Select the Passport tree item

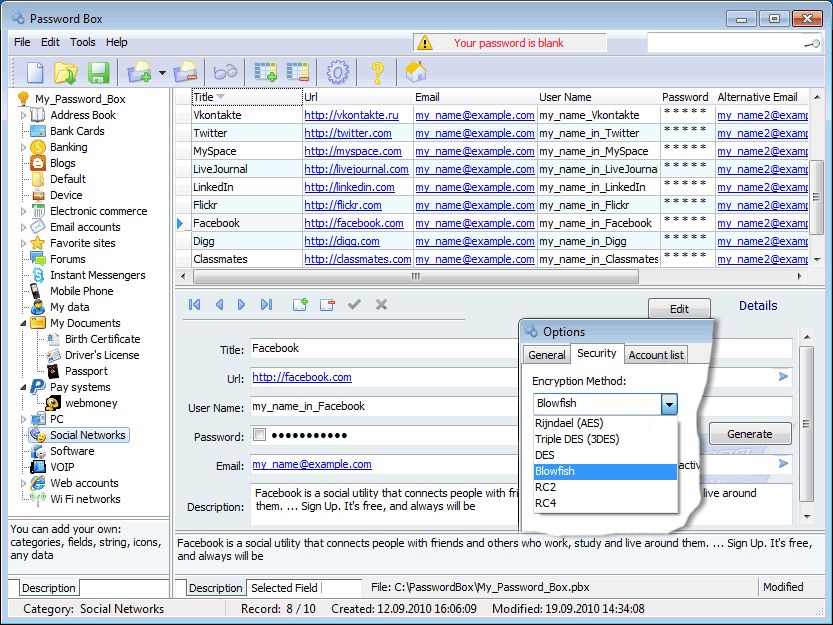[86, 371]
